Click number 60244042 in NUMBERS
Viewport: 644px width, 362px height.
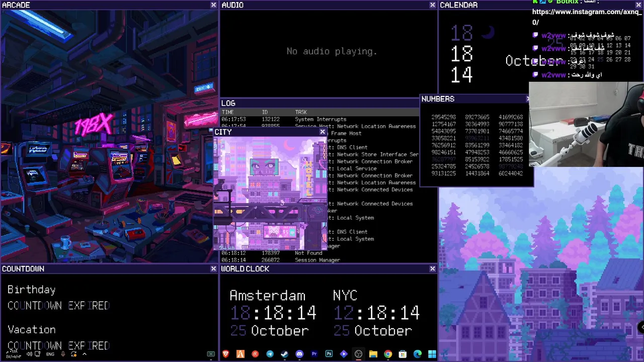point(511,173)
